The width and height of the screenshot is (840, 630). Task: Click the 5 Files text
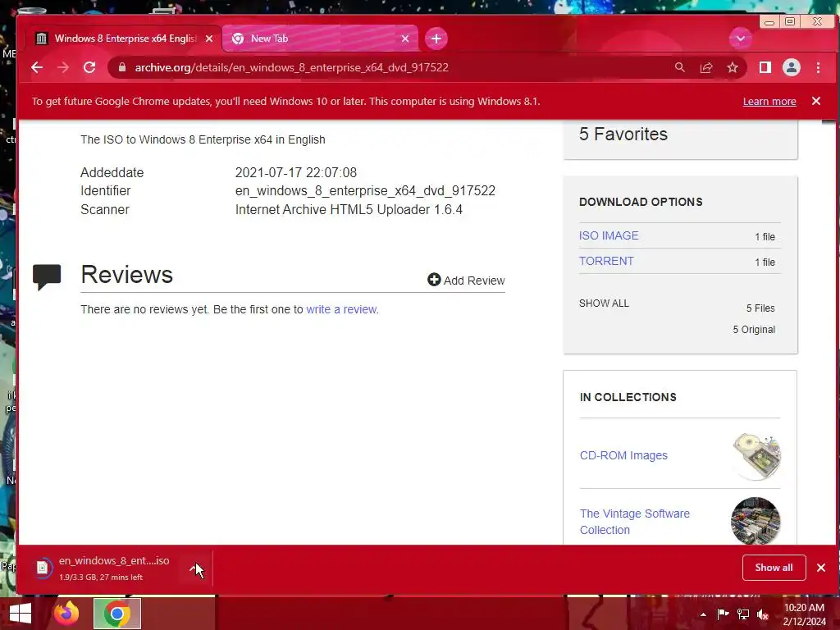tap(760, 308)
